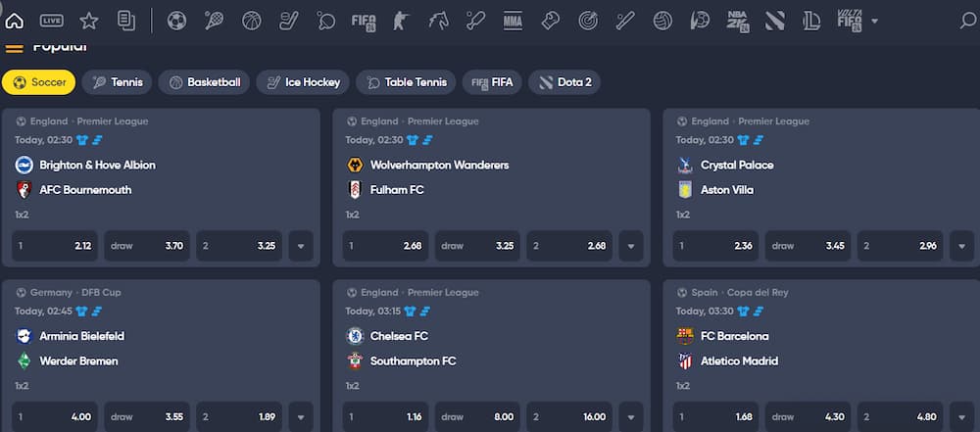Click the search magnifier icon
The image size is (980, 432).
967,21
